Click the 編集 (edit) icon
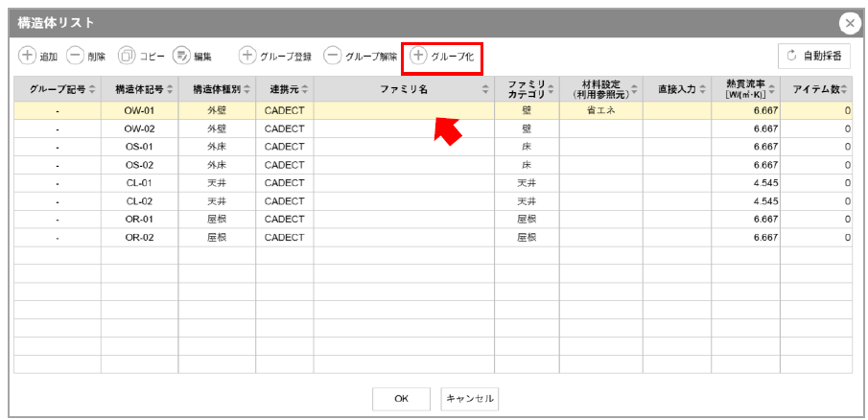The width and height of the screenshot is (868, 420). pos(181,57)
